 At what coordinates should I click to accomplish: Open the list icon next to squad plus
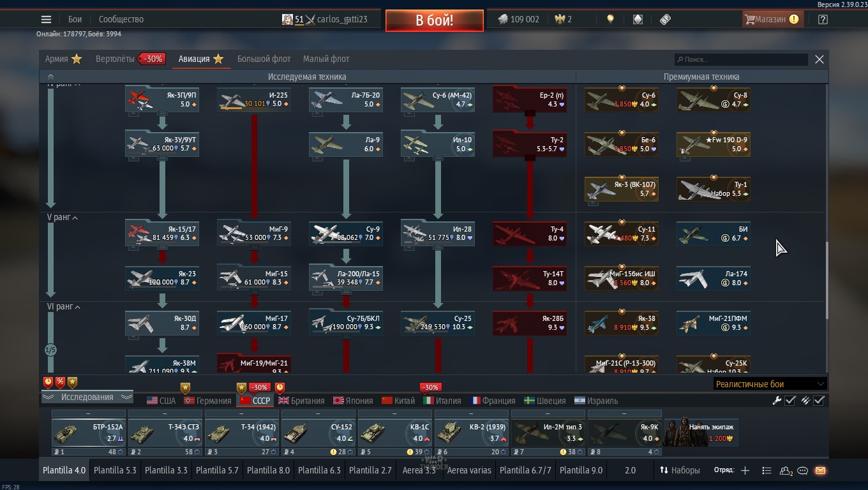(x=767, y=470)
